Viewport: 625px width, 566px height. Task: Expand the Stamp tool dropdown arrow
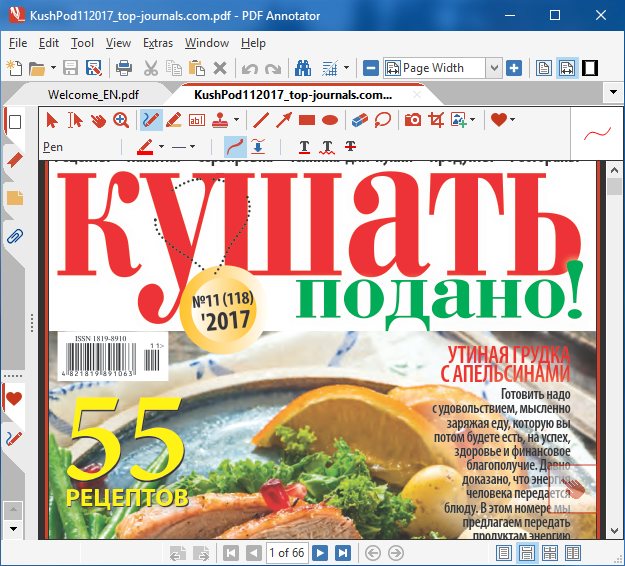click(x=236, y=119)
